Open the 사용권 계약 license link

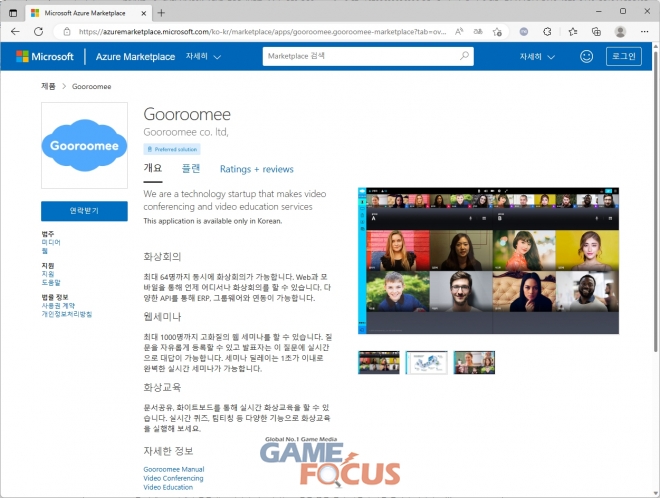point(58,306)
